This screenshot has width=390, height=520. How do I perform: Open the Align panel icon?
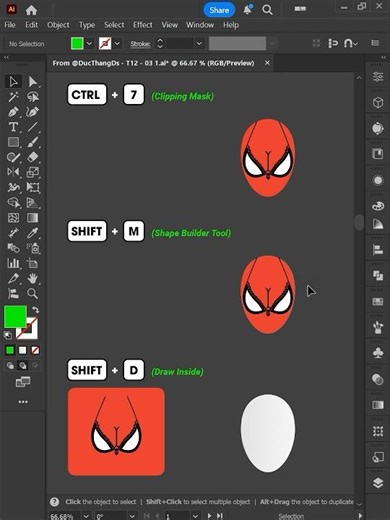(x=378, y=249)
